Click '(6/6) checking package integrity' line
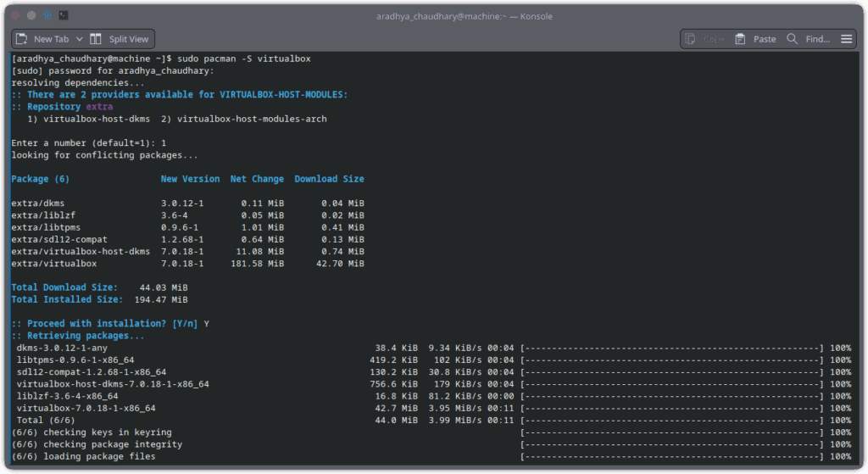This screenshot has width=868, height=474. click(x=97, y=444)
